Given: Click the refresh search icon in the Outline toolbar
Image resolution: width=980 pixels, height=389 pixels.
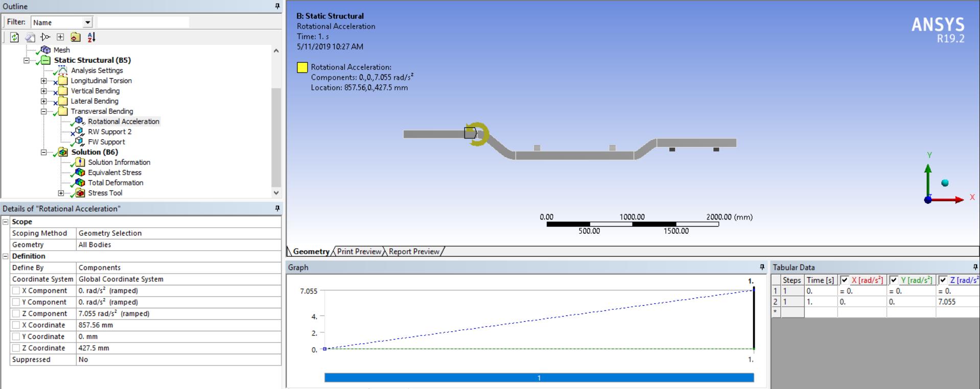Looking at the screenshot, I should [x=14, y=37].
